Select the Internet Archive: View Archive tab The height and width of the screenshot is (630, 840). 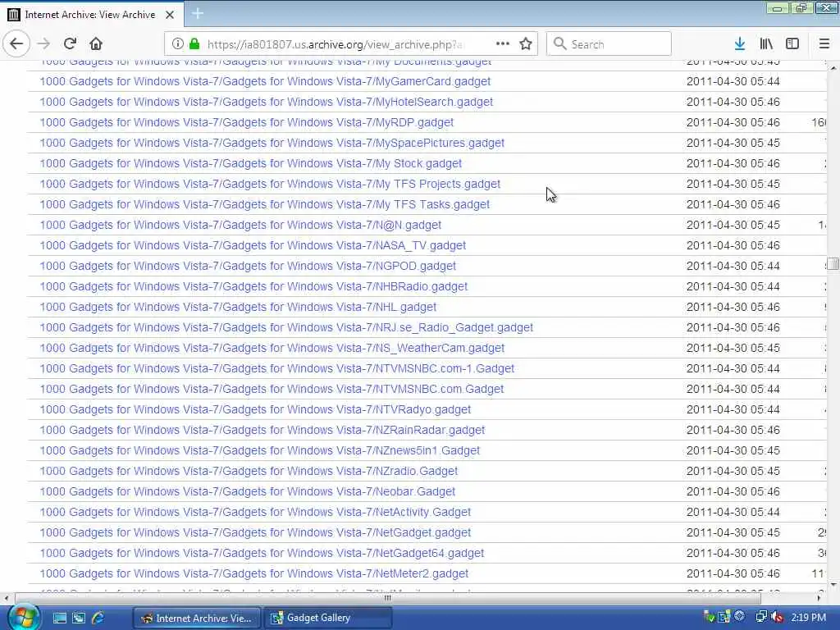point(92,15)
